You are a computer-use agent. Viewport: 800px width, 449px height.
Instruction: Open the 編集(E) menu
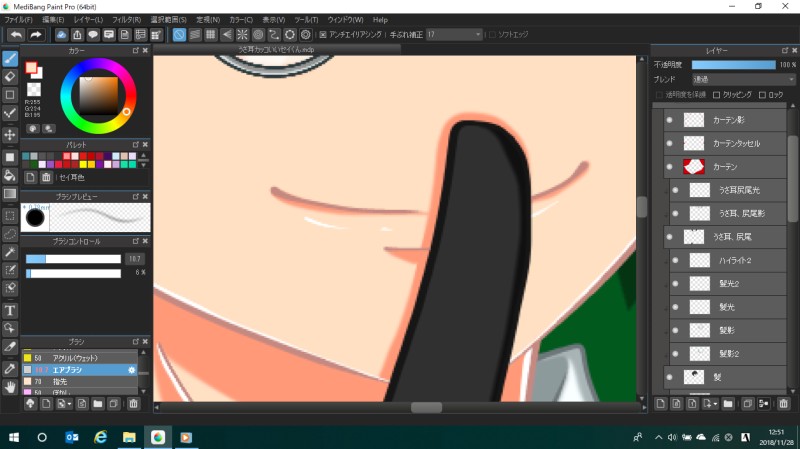[53, 20]
